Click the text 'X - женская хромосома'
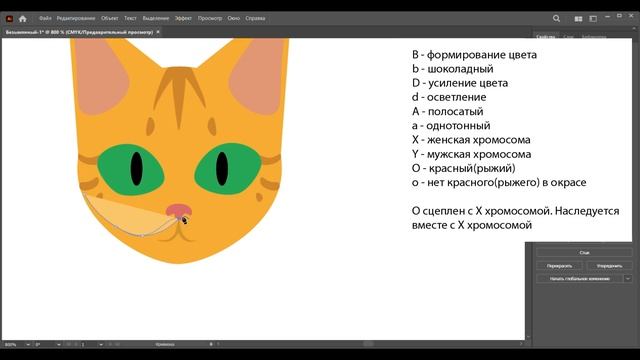Image resolution: width=640 pixels, height=360 pixels. pyautogui.click(x=471, y=140)
